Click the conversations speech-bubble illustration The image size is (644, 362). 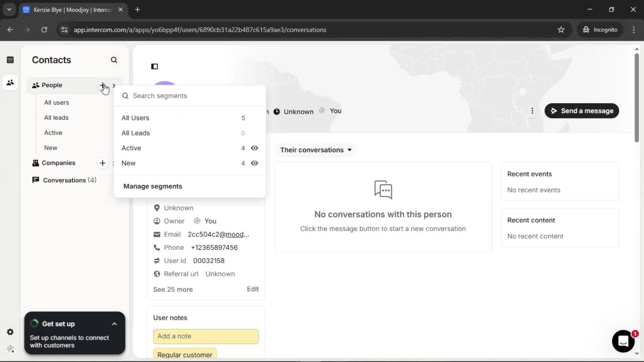coord(383,190)
